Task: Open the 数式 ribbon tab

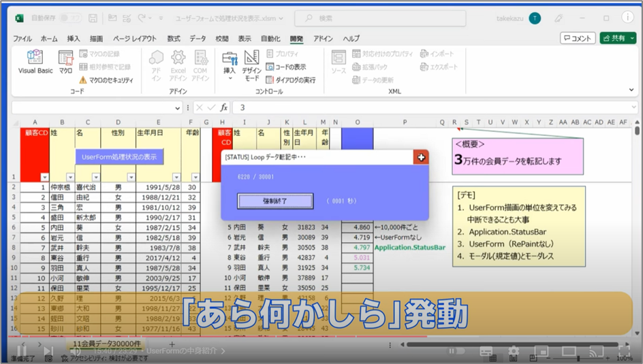Action: (174, 39)
